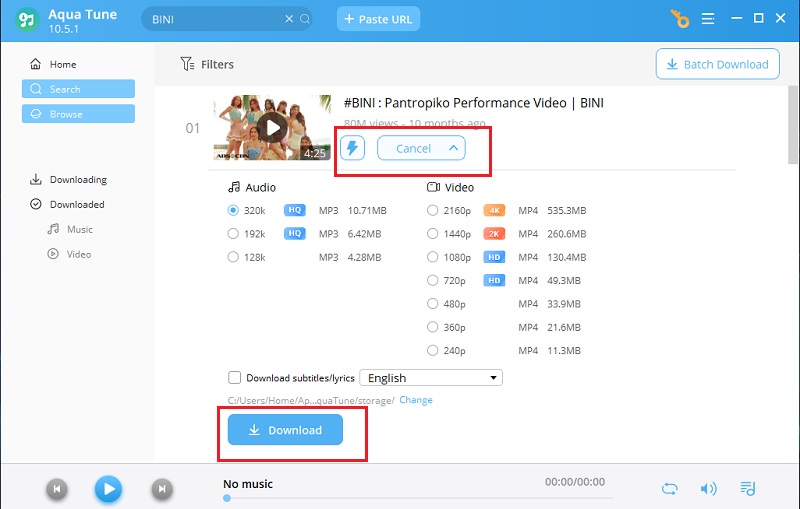Click the blue Download button
This screenshot has height=509, width=800.
[285, 429]
